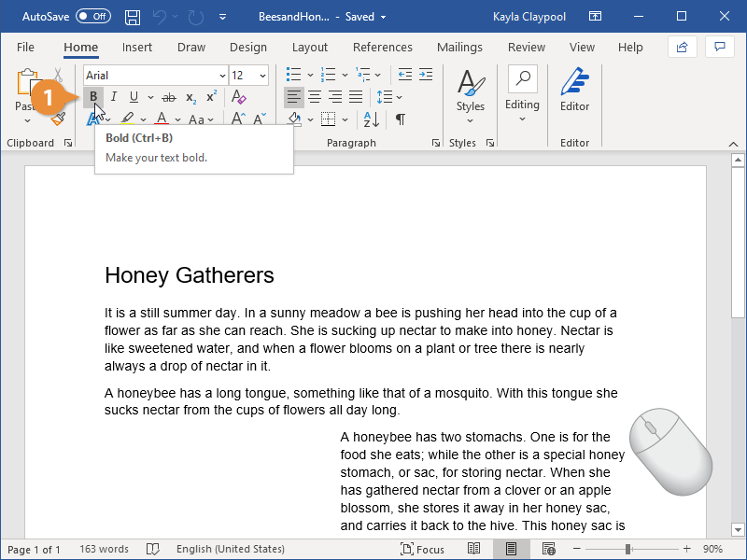Open the Editor proofing tool
The image size is (747, 560).
point(574,91)
